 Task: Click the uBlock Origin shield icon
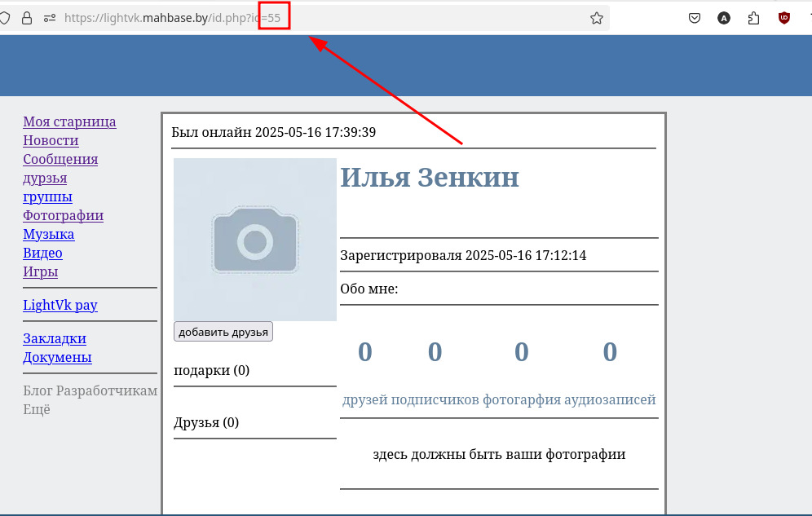[x=783, y=18]
